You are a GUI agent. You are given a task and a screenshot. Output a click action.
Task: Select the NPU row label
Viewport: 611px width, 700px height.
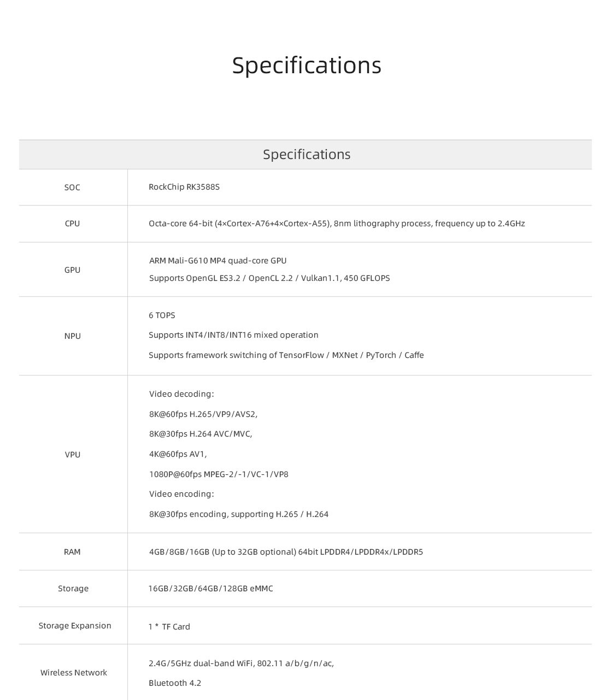pyautogui.click(x=72, y=336)
